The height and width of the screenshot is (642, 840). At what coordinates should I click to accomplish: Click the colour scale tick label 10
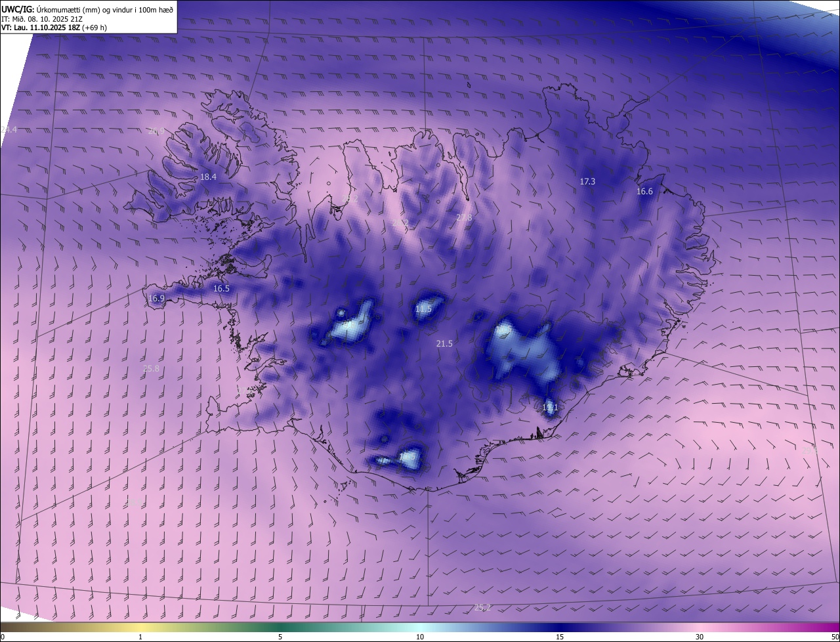pyautogui.click(x=420, y=637)
